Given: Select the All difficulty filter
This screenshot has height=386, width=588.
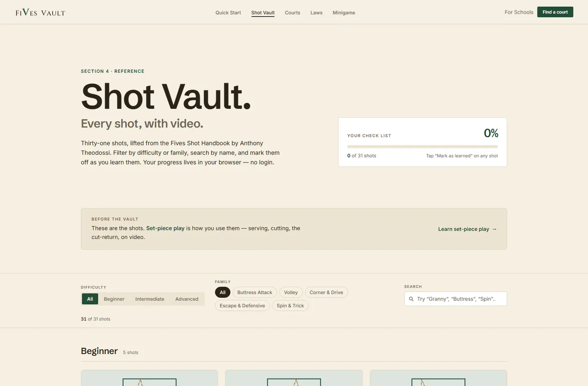Looking at the screenshot, I should (90, 299).
